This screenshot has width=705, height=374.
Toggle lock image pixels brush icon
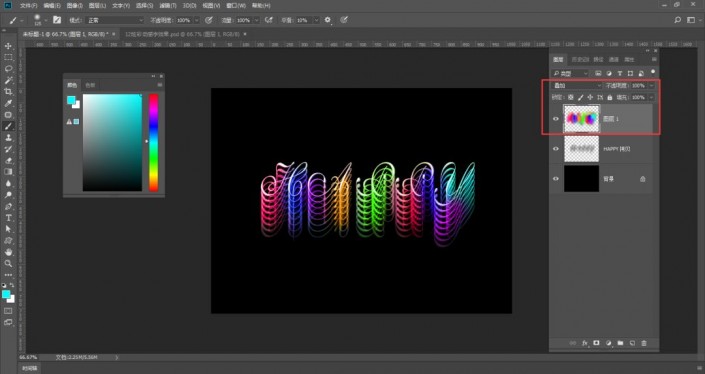(580, 97)
